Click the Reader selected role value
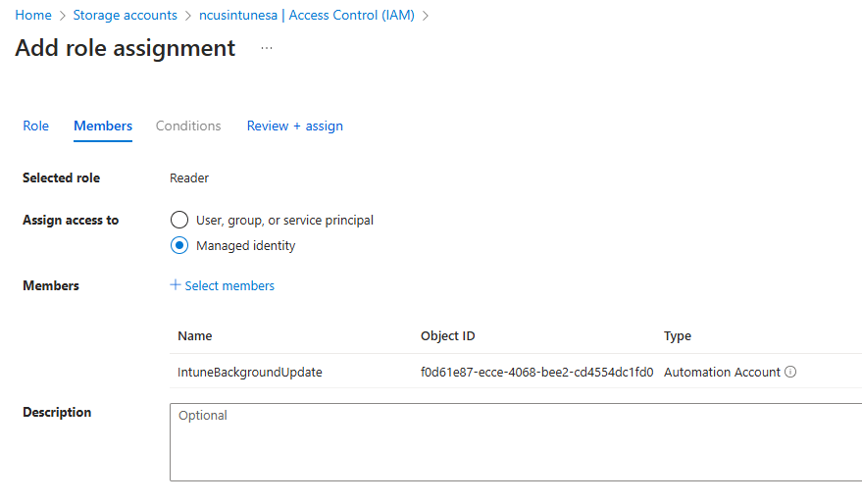 (189, 177)
